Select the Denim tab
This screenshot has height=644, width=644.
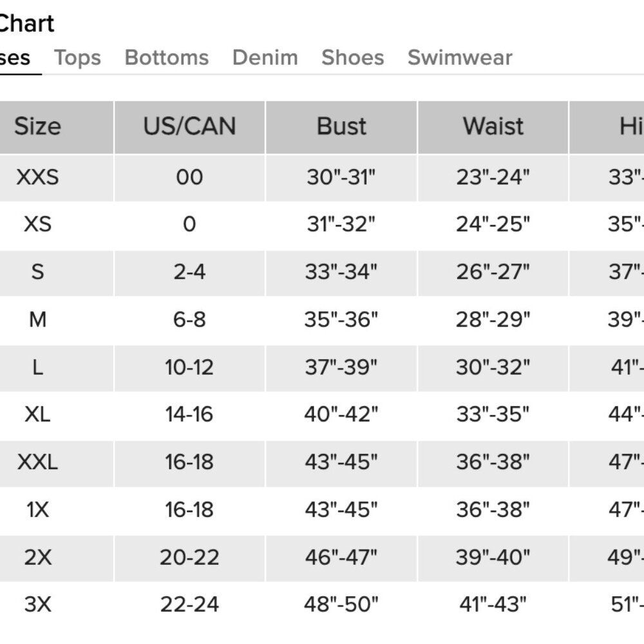265,57
